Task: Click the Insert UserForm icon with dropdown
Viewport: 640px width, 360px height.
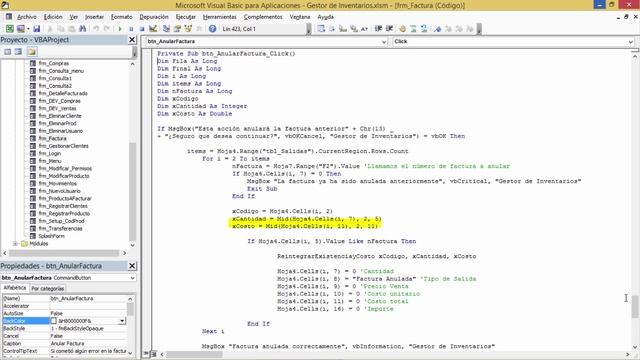Action: 22,29
